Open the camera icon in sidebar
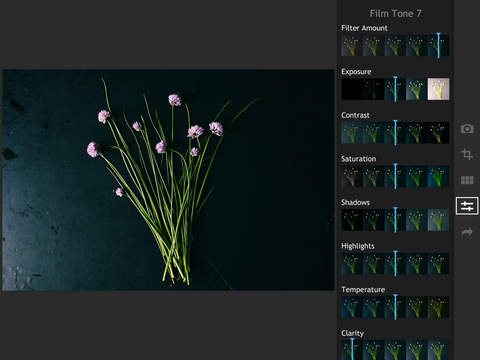 click(467, 129)
